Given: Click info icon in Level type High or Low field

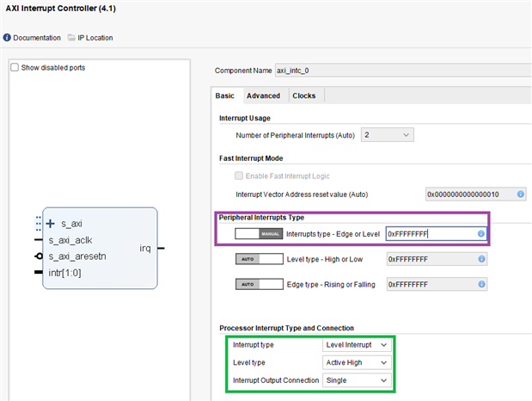Looking at the screenshot, I should [x=480, y=258].
